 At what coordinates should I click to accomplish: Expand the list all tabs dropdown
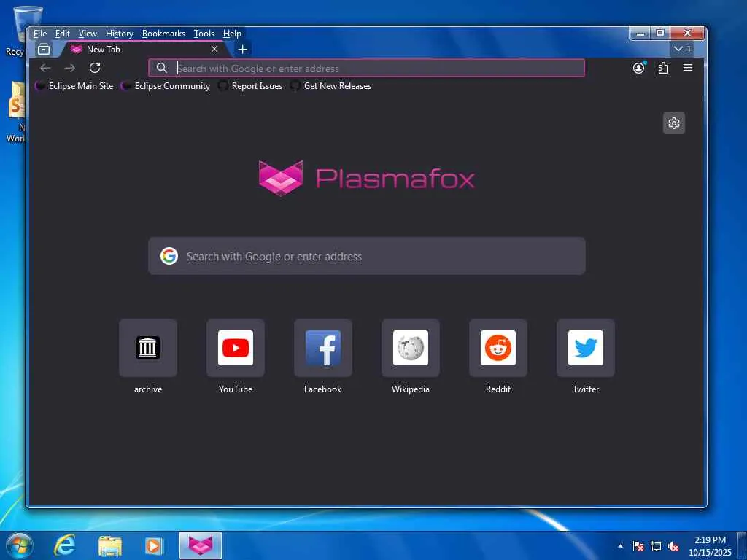pos(683,49)
